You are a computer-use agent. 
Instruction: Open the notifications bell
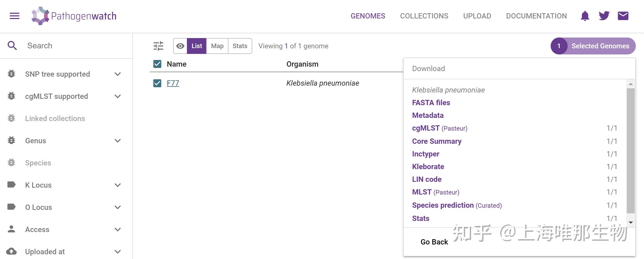coord(585,16)
